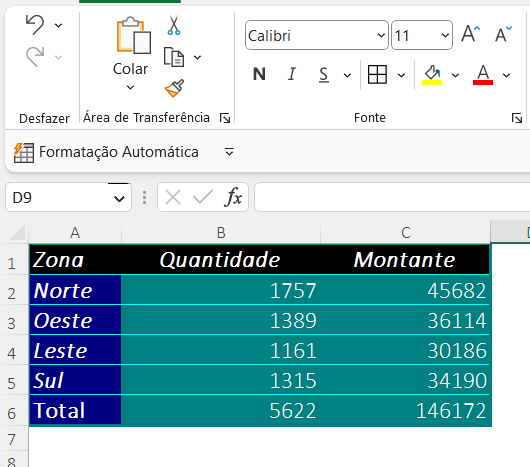This screenshot has height=467, width=530.
Task: Toggle italic formatting button
Action: click(x=291, y=74)
